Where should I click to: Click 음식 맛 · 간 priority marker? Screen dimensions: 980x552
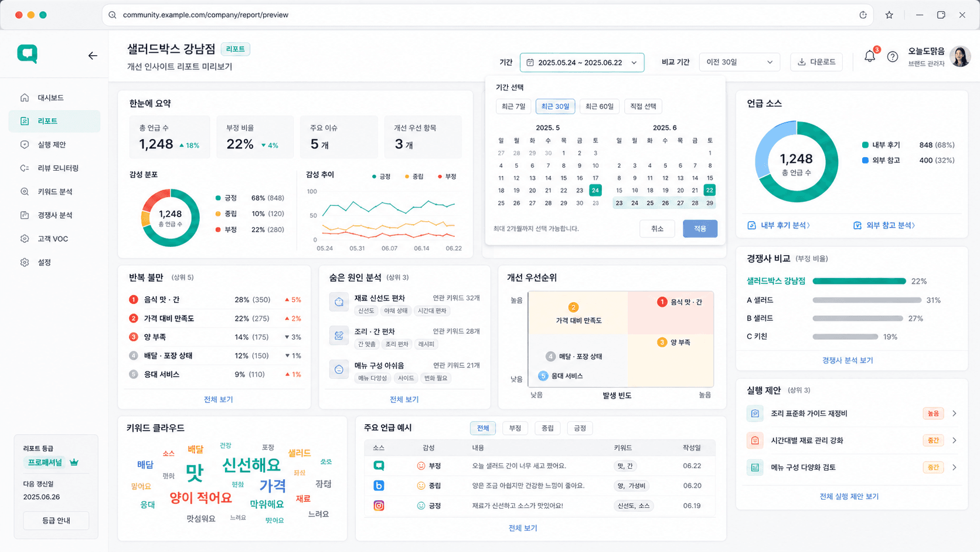(x=662, y=302)
